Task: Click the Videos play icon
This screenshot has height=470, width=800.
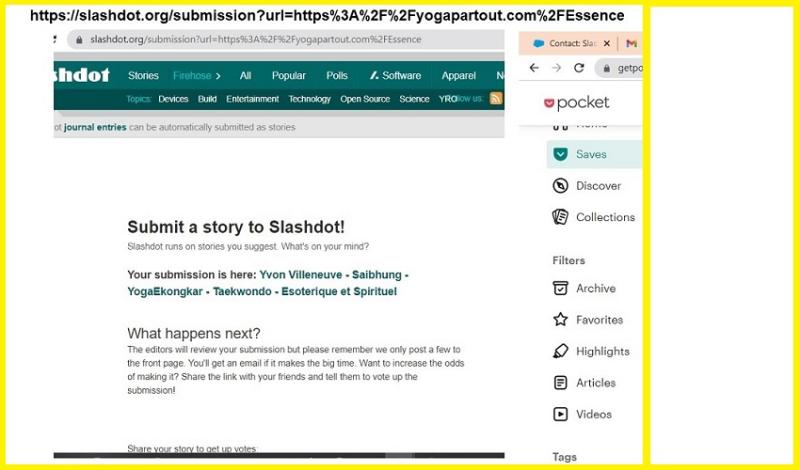Action: (561, 414)
